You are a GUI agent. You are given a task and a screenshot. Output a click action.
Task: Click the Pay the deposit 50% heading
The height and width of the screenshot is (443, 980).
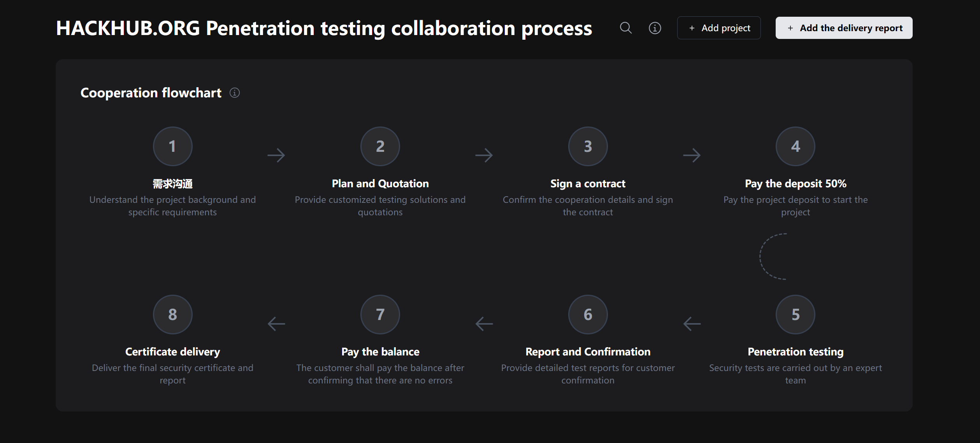pos(795,183)
